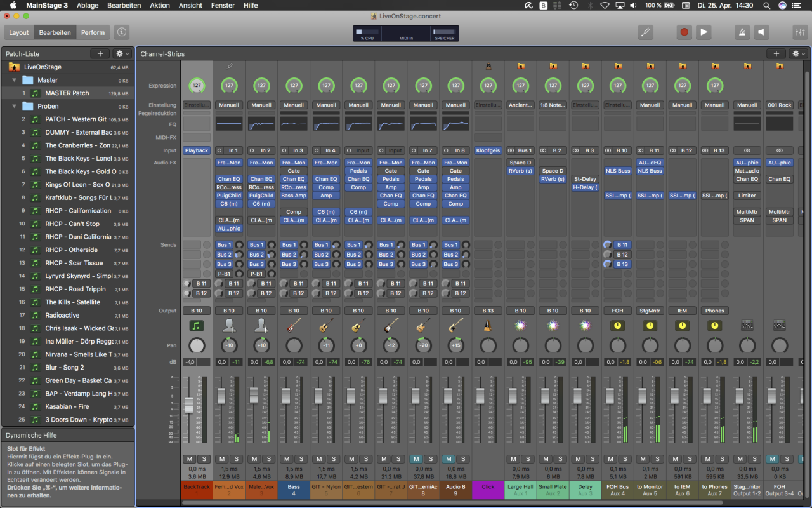Click the to Phones yellow knob icon
This screenshot has width=812, height=508.
[x=715, y=326]
